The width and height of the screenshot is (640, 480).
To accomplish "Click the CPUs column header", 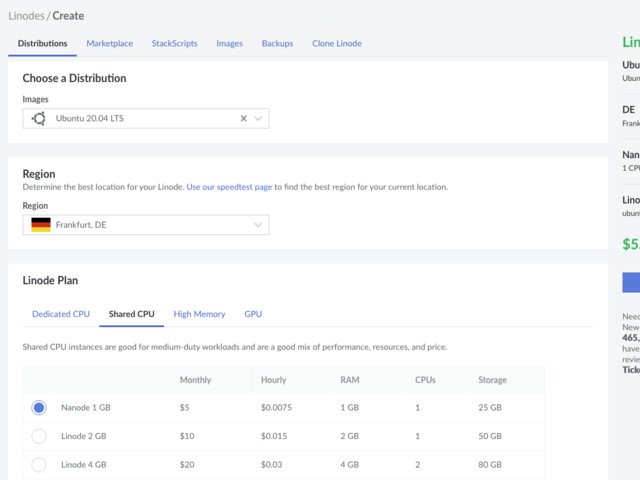I will point(425,380).
